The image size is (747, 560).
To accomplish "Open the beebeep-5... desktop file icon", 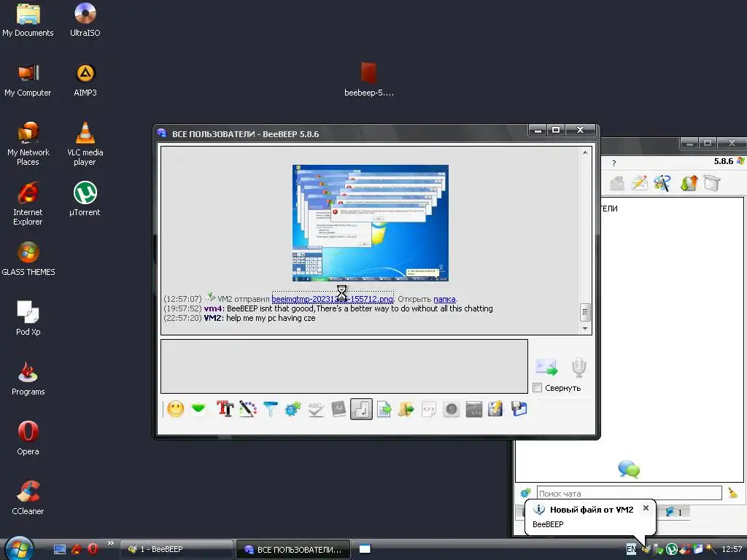I will tap(368, 79).
